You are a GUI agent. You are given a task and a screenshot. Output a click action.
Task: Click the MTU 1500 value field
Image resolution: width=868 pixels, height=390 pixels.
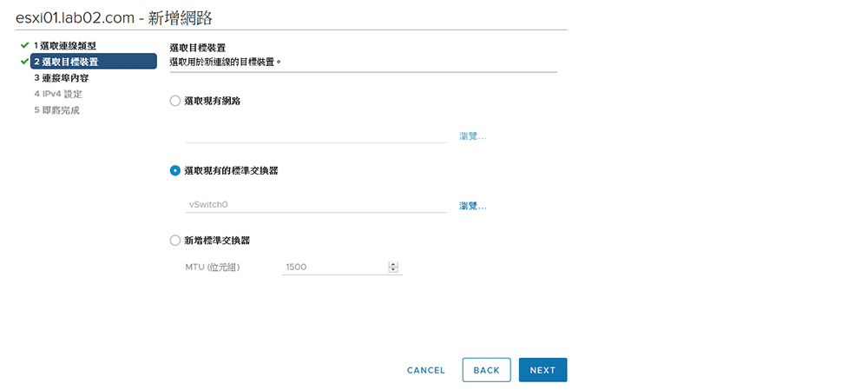(335, 267)
